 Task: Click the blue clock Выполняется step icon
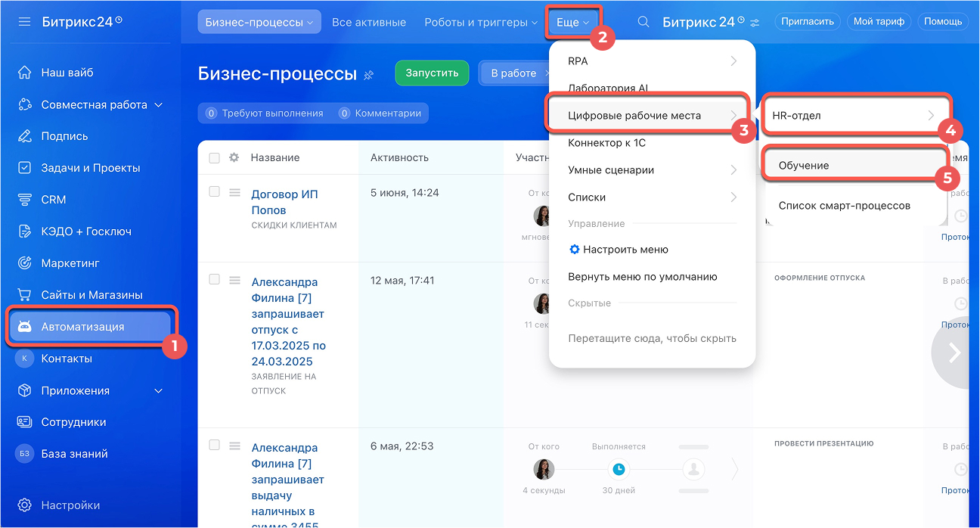pos(619,469)
